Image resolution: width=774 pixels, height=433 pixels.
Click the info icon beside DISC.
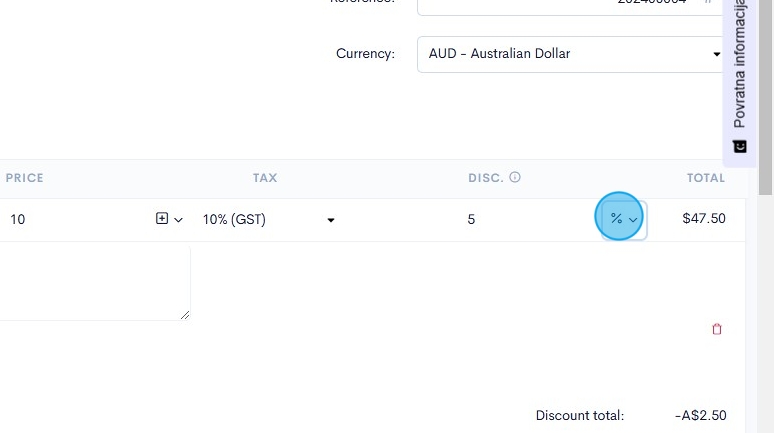515,178
